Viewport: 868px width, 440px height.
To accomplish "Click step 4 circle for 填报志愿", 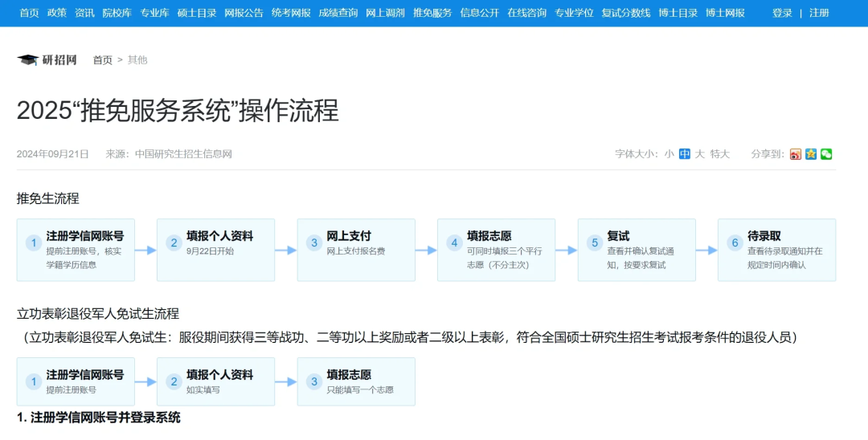I will pyautogui.click(x=454, y=243).
